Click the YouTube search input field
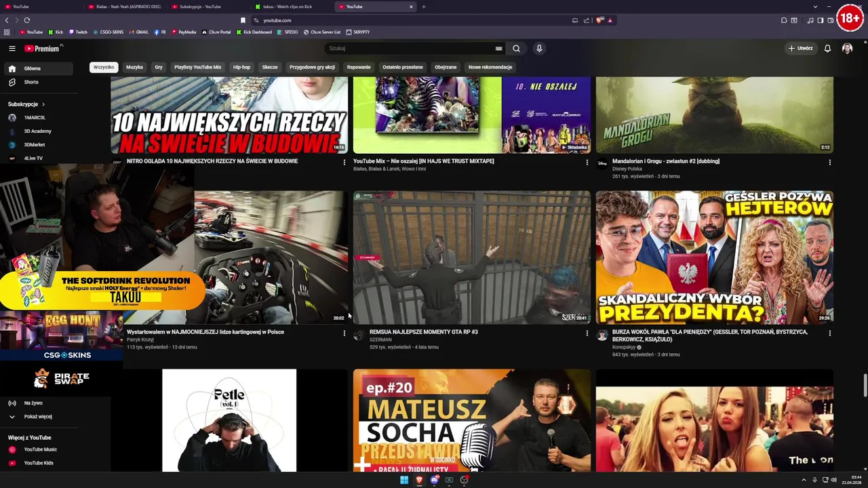 [x=410, y=49]
